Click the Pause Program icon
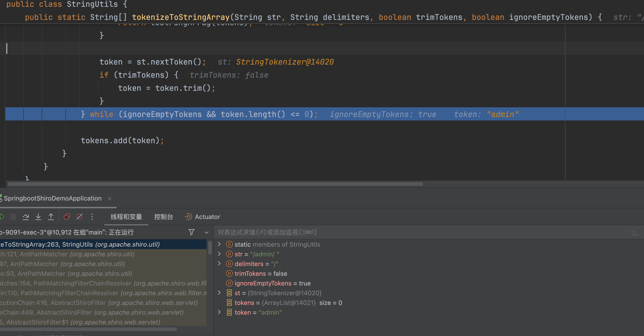 click(x=13, y=217)
